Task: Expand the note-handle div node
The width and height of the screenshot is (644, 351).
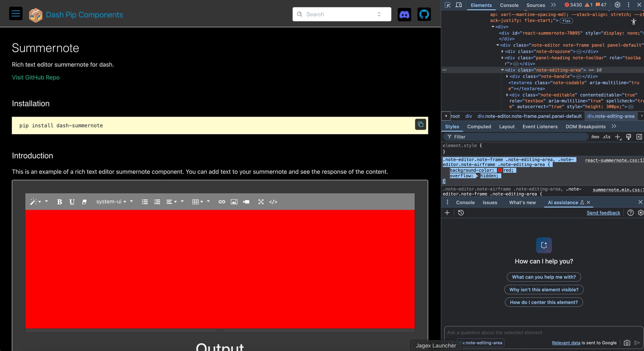Action: [507, 76]
